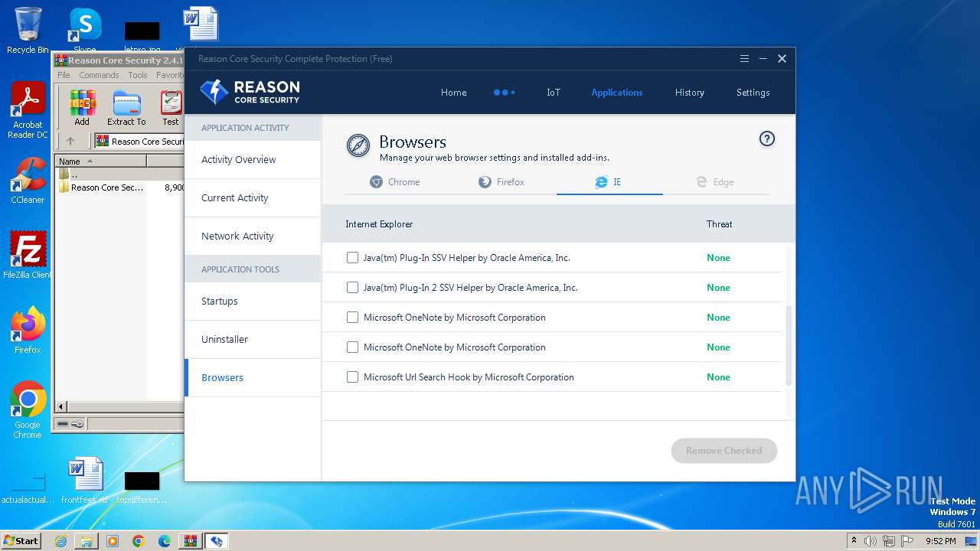The height and width of the screenshot is (551, 980).
Task: Open Activity Overview in sidebar
Action: pos(253,160)
